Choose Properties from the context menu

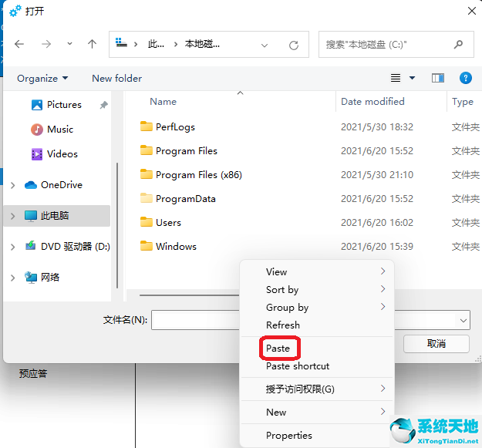pos(317,435)
